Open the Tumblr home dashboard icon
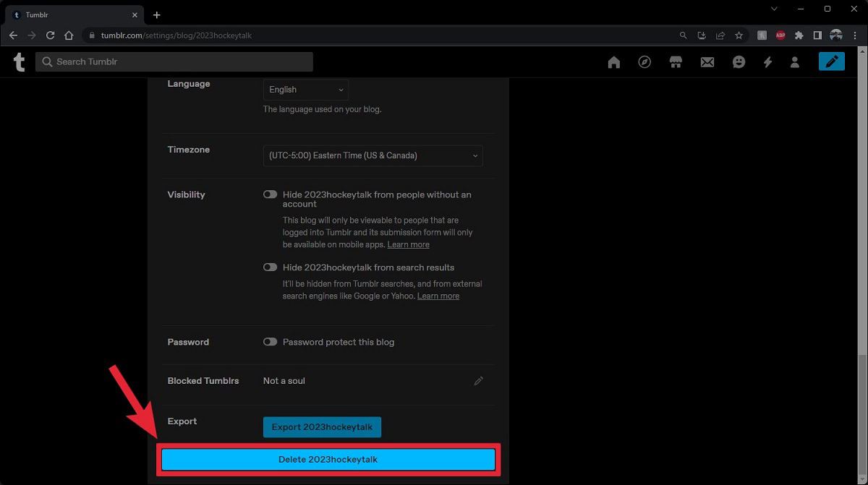 tap(614, 62)
